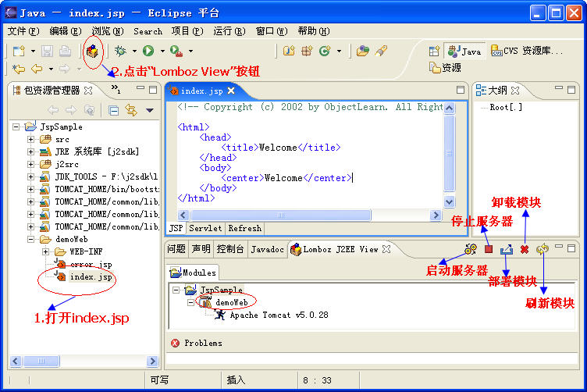Switch to the Servlet editor tab
The image size is (587, 392).
[x=207, y=228]
